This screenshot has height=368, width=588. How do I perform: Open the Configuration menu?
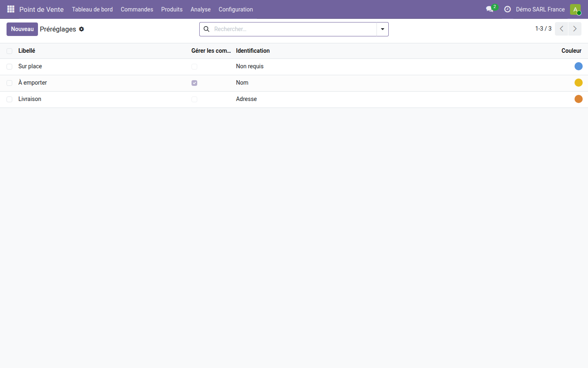[236, 9]
